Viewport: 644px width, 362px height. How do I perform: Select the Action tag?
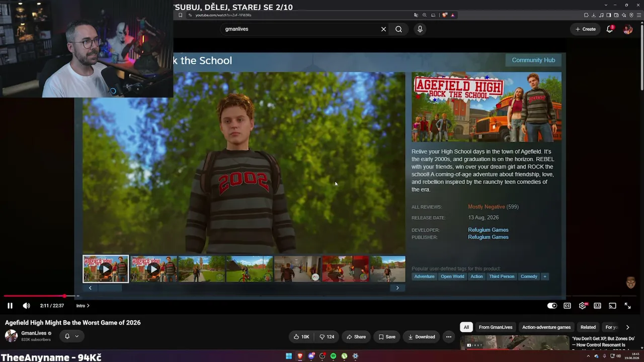[476, 277]
